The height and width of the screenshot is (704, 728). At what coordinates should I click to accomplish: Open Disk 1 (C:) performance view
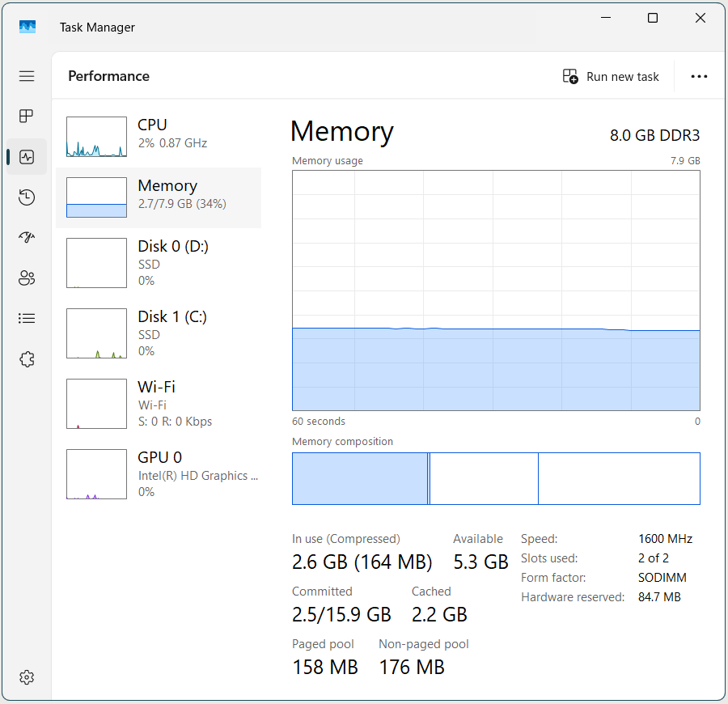[159, 333]
